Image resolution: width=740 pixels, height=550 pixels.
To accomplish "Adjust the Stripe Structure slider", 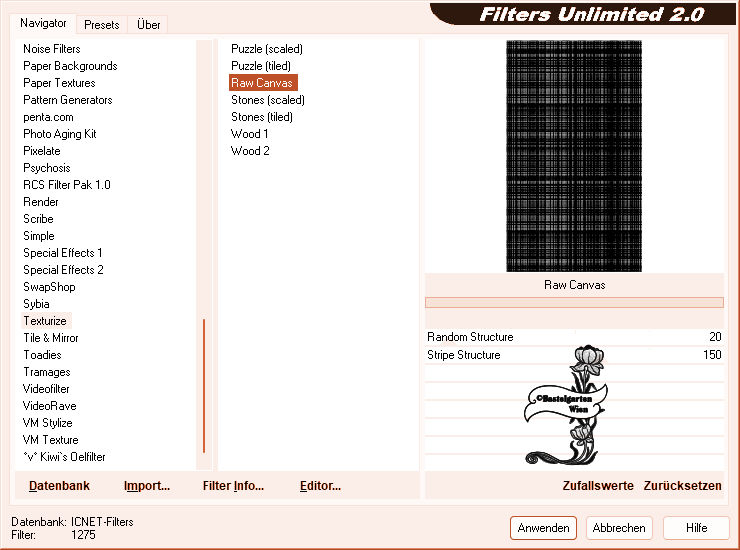I will pyautogui.click(x=574, y=355).
